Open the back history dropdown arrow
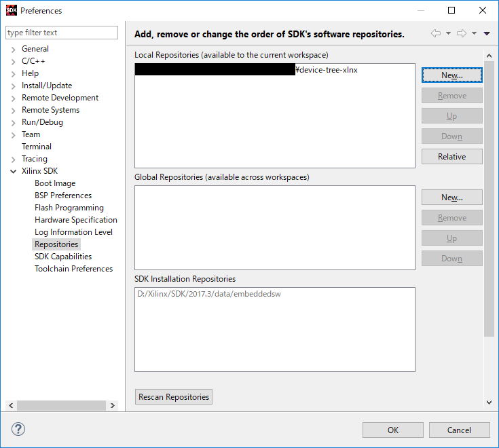 [448, 33]
